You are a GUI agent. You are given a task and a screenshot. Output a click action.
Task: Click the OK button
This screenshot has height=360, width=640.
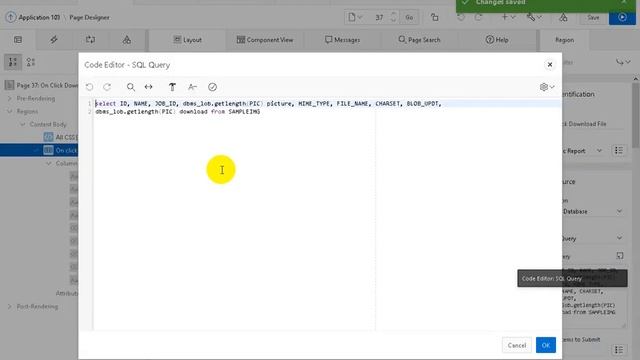[x=546, y=345]
